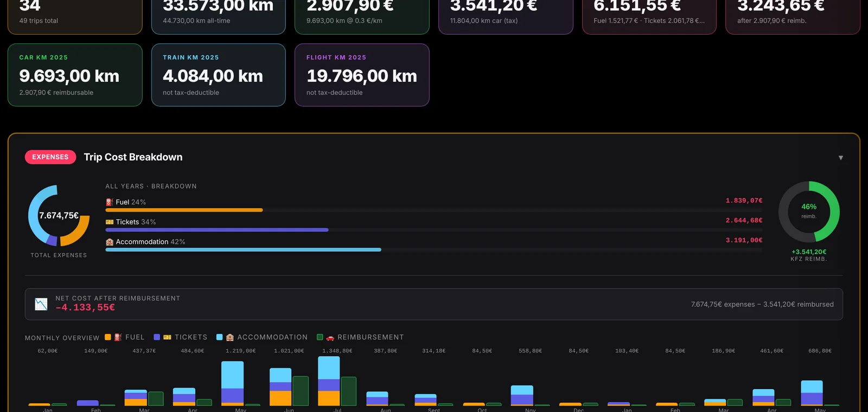Click the net cost value -4.133,55€
Screen dimensions: 868x412
pos(85,307)
